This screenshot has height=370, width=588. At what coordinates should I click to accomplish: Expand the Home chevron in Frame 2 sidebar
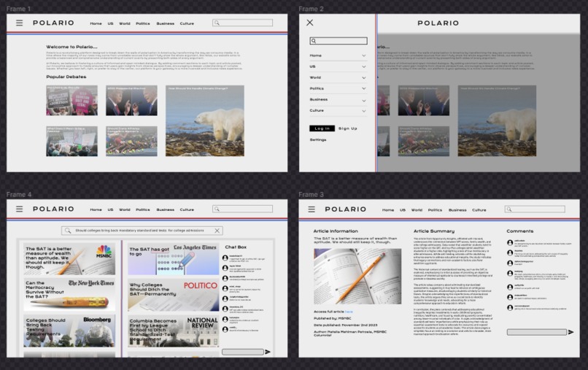click(364, 55)
